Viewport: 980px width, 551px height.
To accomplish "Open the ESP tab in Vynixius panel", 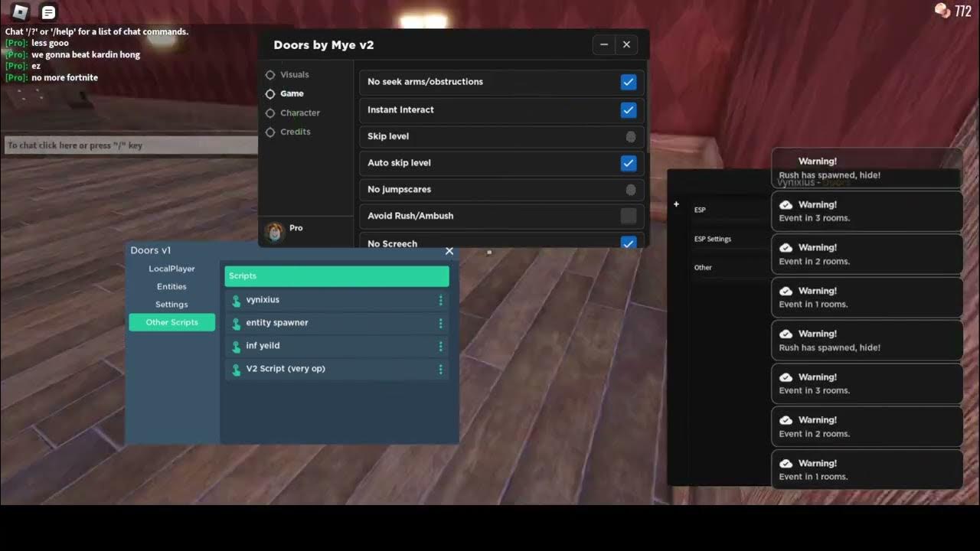I will click(x=700, y=210).
